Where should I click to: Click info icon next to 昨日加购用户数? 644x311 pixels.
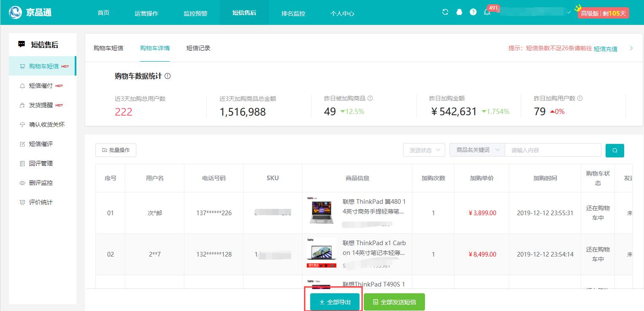click(580, 98)
